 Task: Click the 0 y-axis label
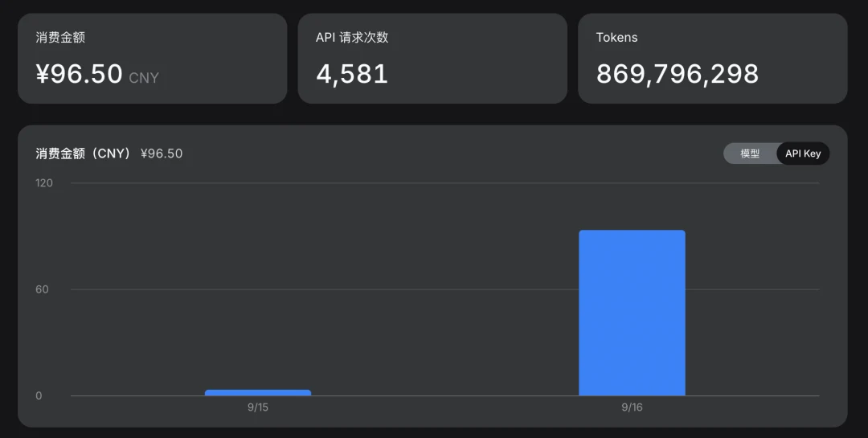[39, 396]
